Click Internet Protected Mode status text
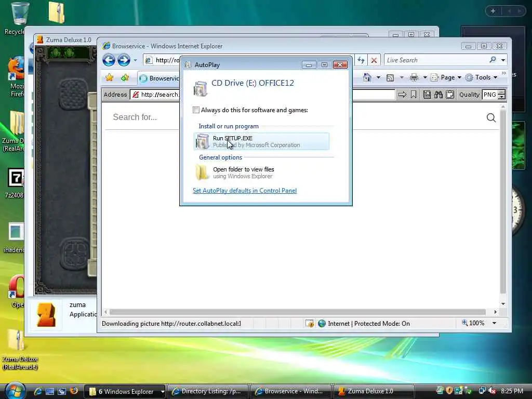 point(369,324)
